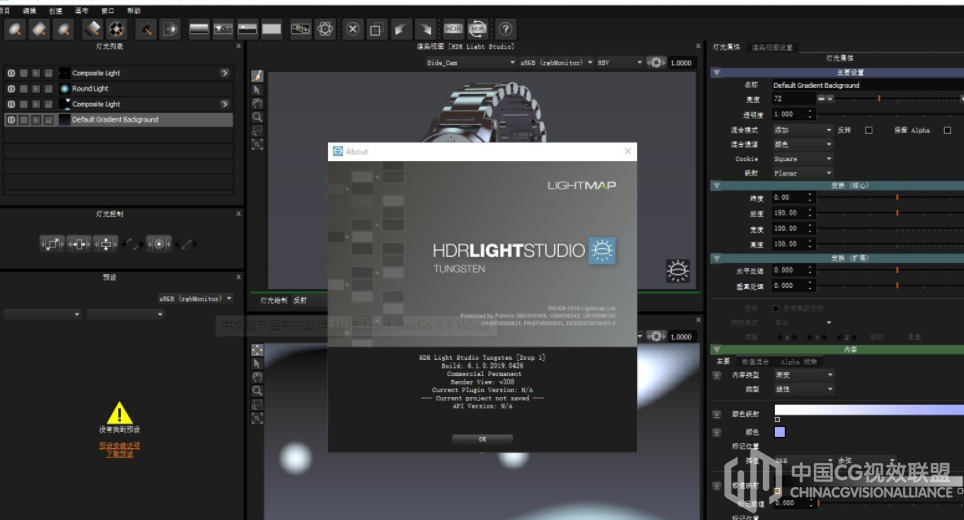Screen dimensions: 964x520
Task: Open the 下载预设 link
Action: (119, 454)
